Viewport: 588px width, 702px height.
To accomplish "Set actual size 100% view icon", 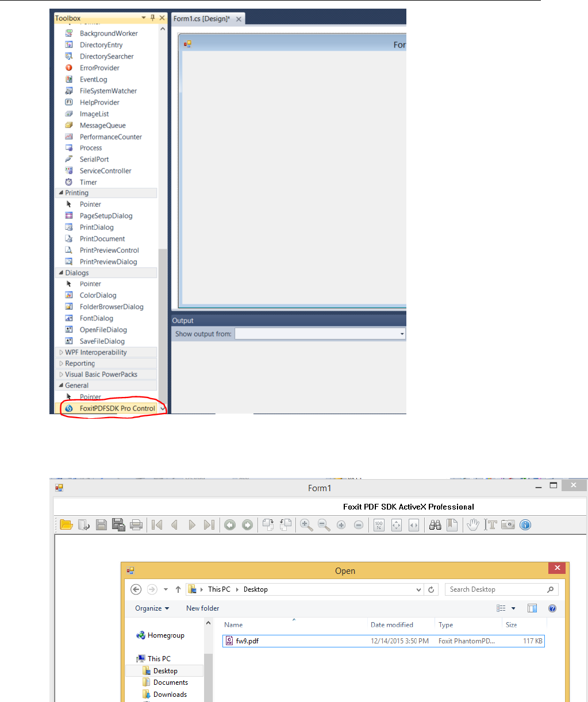I will pyautogui.click(x=379, y=524).
